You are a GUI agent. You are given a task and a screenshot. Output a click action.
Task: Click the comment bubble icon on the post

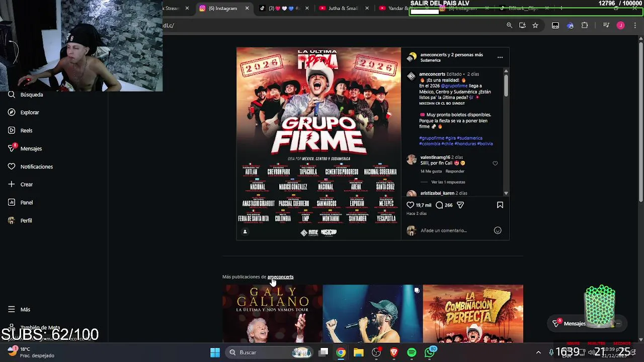point(439,205)
